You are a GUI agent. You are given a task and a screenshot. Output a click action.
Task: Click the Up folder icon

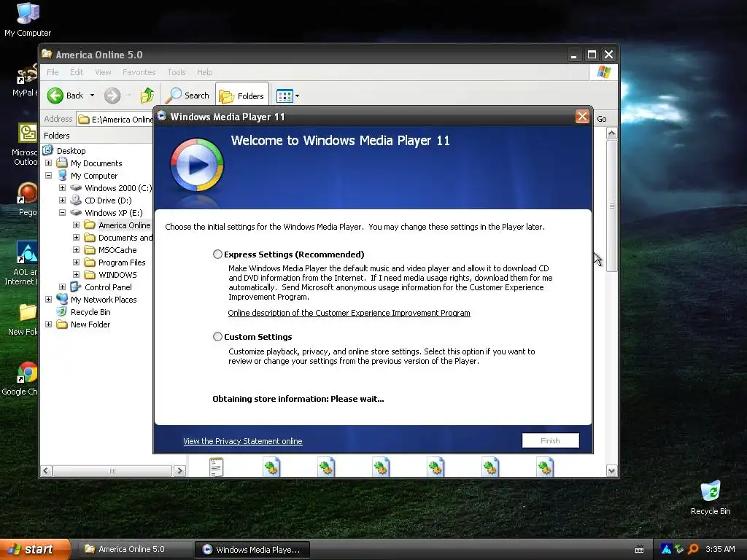[x=147, y=96]
